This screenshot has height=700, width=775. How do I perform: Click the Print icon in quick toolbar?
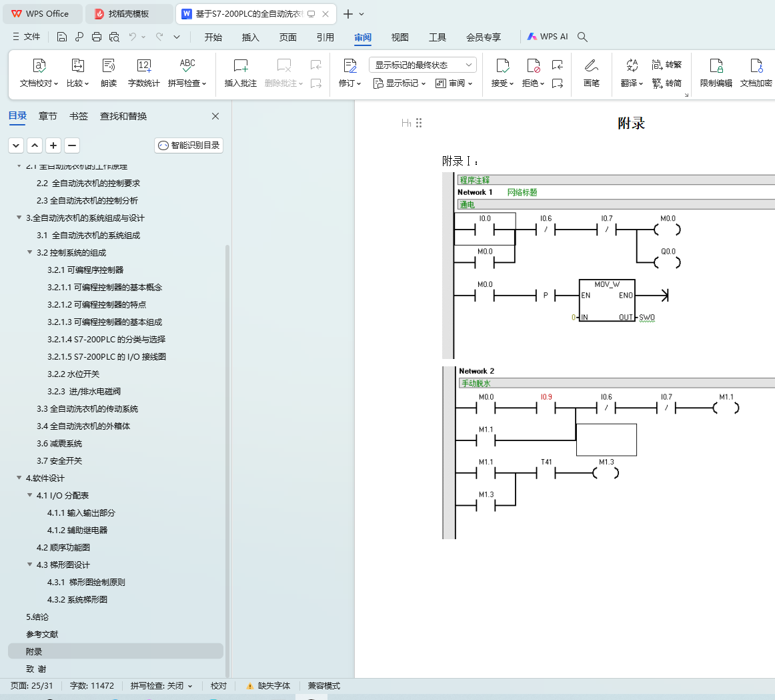click(x=97, y=37)
